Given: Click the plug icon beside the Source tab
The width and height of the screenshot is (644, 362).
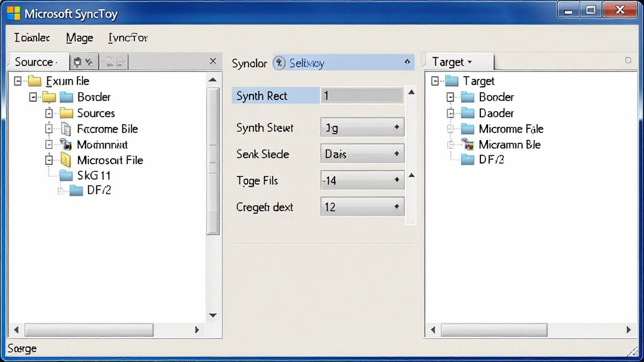Looking at the screenshot, I should click(x=77, y=62).
